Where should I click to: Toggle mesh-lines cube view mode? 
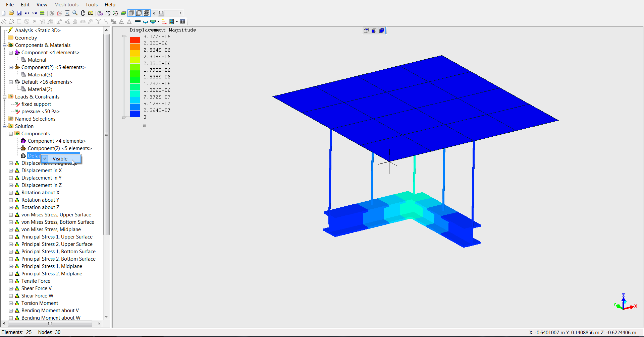147,13
